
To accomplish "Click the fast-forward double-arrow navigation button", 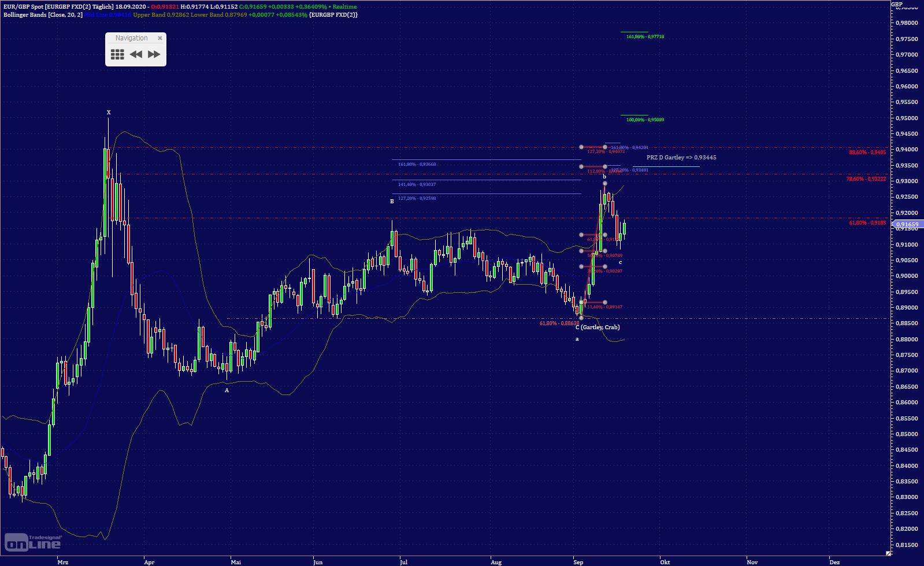I will click(154, 54).
